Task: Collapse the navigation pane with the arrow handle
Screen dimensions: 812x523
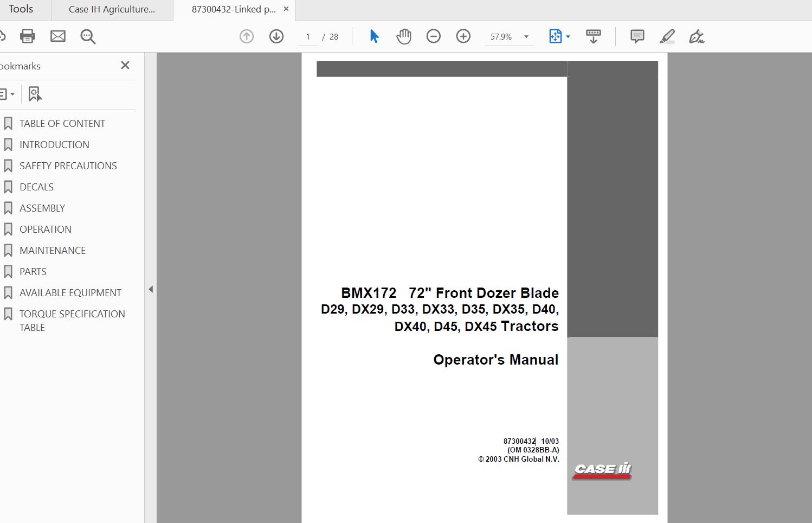Action: click(151, 289)
